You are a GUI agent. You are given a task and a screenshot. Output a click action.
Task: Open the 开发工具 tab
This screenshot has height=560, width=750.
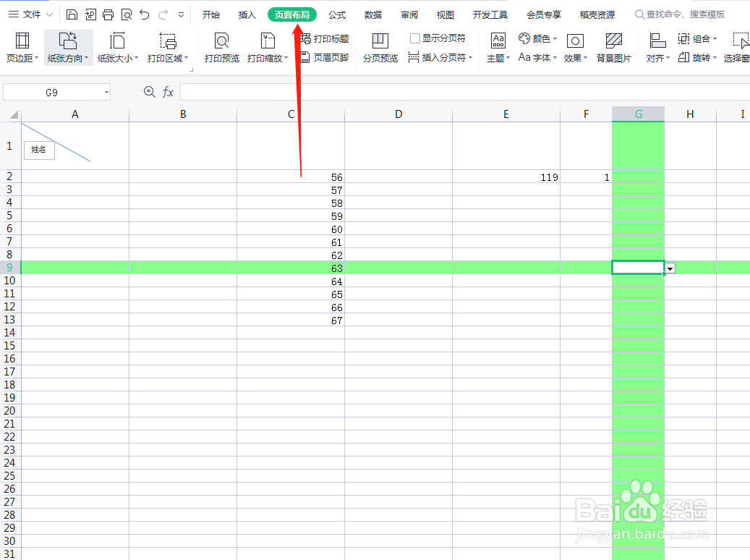tap(490, 15)
